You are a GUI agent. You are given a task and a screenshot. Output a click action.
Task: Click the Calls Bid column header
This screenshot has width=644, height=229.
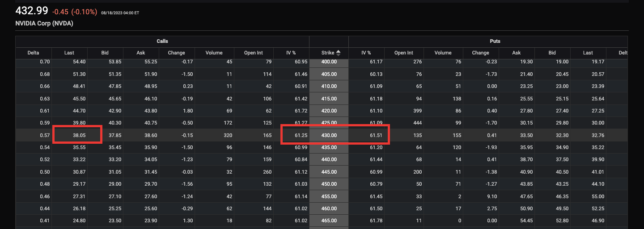(x=105, y=53)
